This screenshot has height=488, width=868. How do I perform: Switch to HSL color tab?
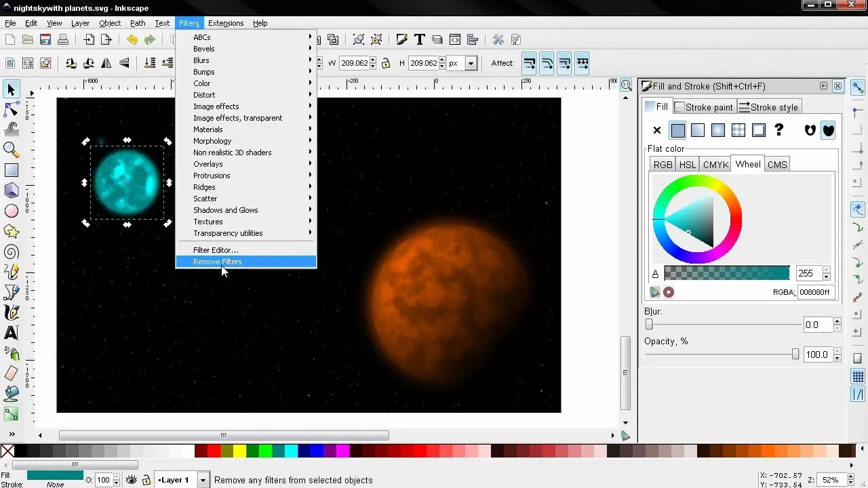(x=688, y=165)
